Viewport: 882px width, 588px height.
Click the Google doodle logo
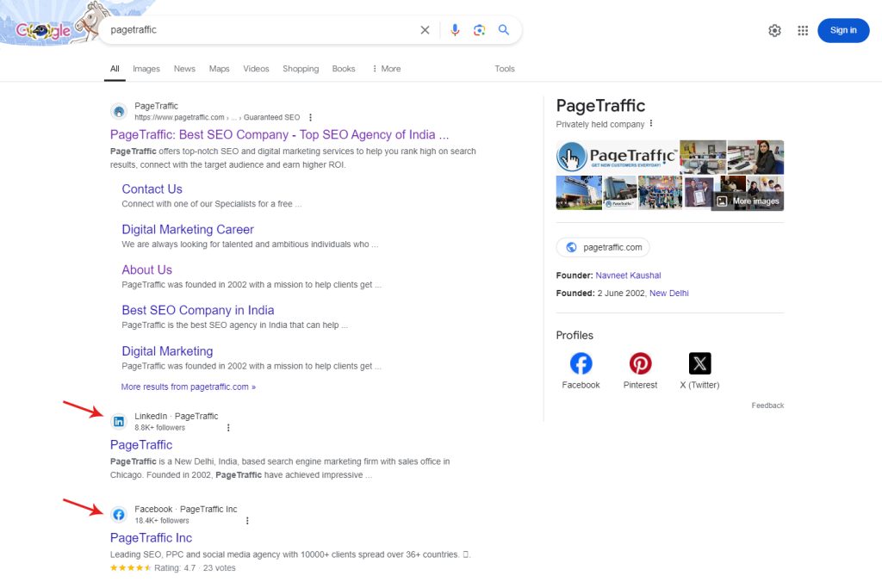[x=44, y=30]
